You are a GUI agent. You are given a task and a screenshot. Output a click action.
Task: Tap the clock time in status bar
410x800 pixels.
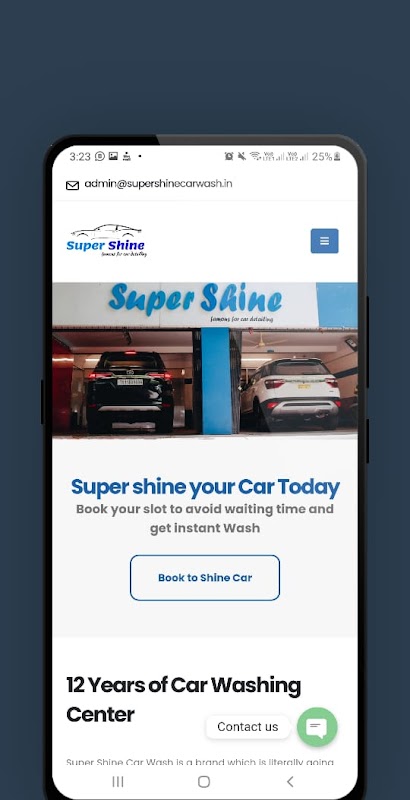point(80,157)
